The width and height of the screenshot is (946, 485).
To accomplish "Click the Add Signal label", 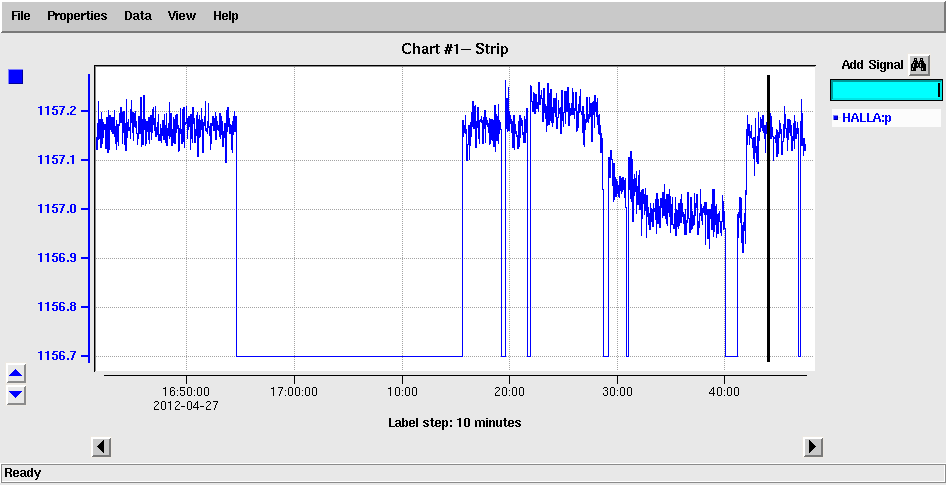I will pos(872,65).
